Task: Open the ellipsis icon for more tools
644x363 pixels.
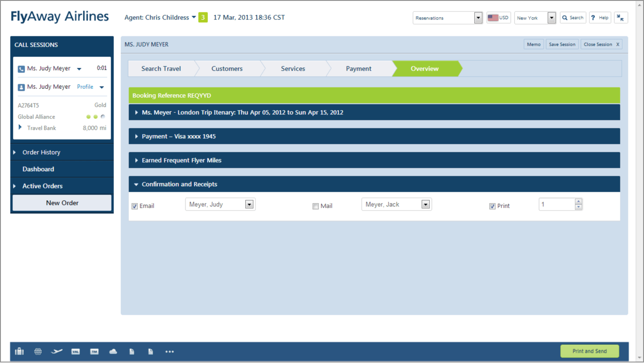Action: pos(169,351)
